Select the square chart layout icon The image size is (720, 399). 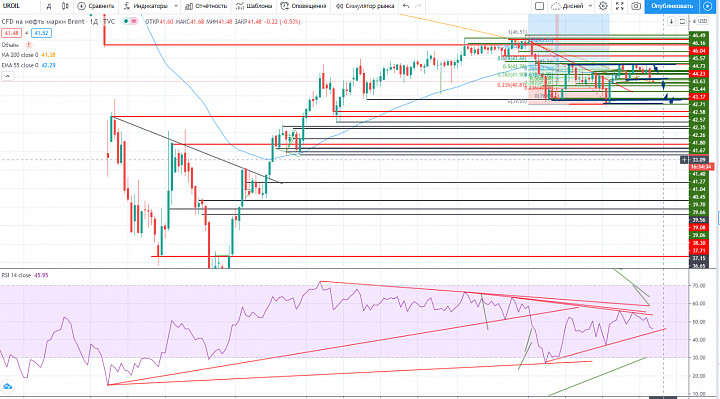[x=540, y=6]
